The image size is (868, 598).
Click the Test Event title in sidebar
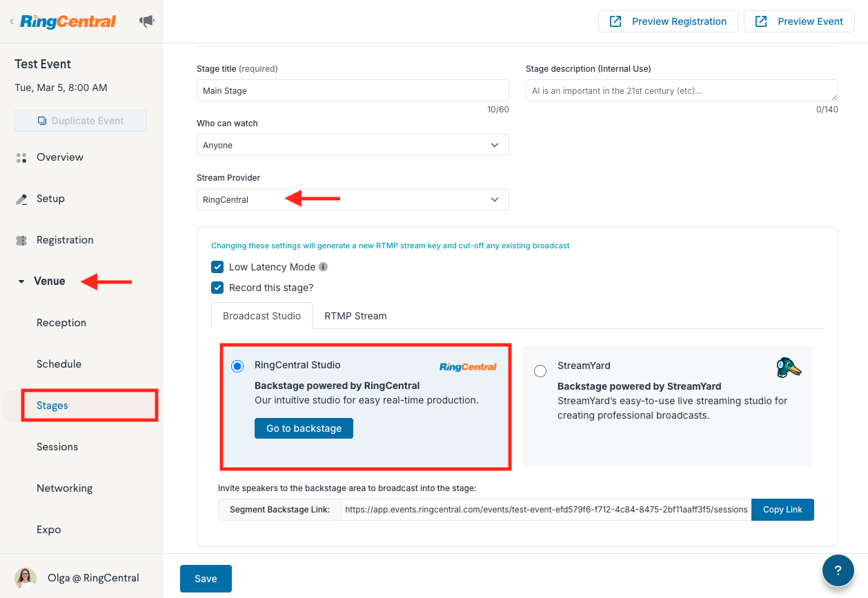pos(43,64)
